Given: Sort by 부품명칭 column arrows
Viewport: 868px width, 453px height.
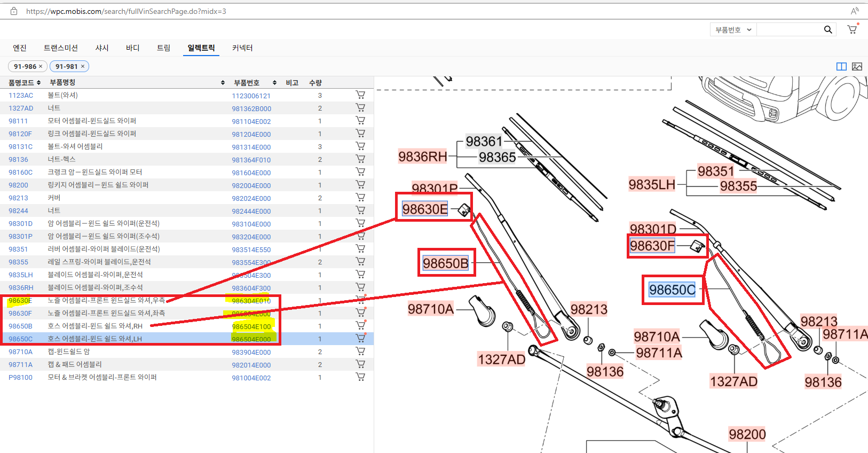Looking at the screenshot, I should click(223, 83).
